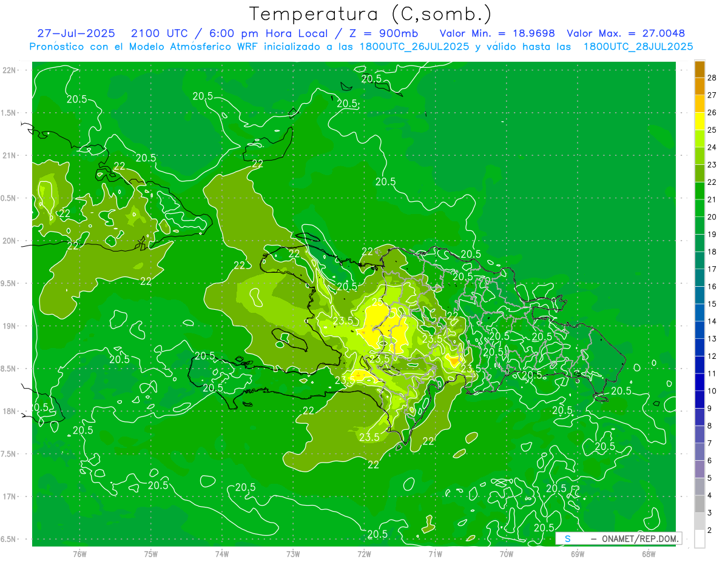This screenshot has width=728, height=562.
Task: Click the 21N latitude axis label
Action: 9,155
